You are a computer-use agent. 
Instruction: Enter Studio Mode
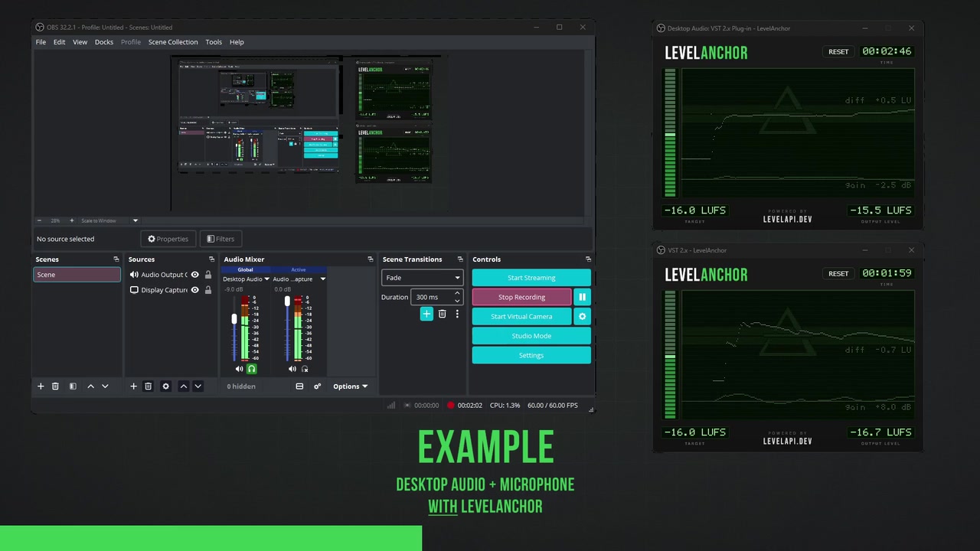(x=531, y=336)
